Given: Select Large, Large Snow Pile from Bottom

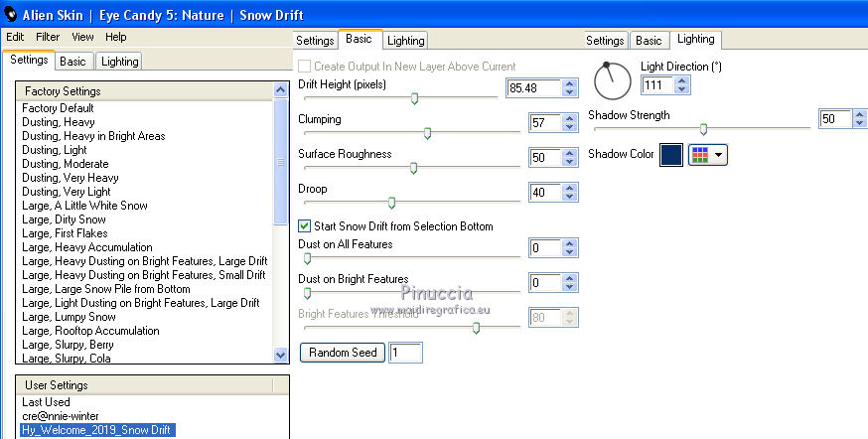Looking at the screenshot, I should pyautogui.click(x=105, y=289).
